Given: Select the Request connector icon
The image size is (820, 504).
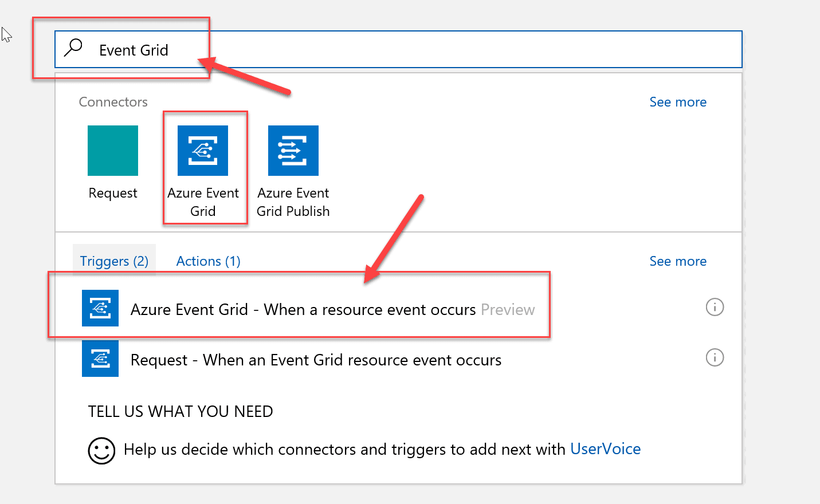Looking at the screenshot, I should 113,151.
